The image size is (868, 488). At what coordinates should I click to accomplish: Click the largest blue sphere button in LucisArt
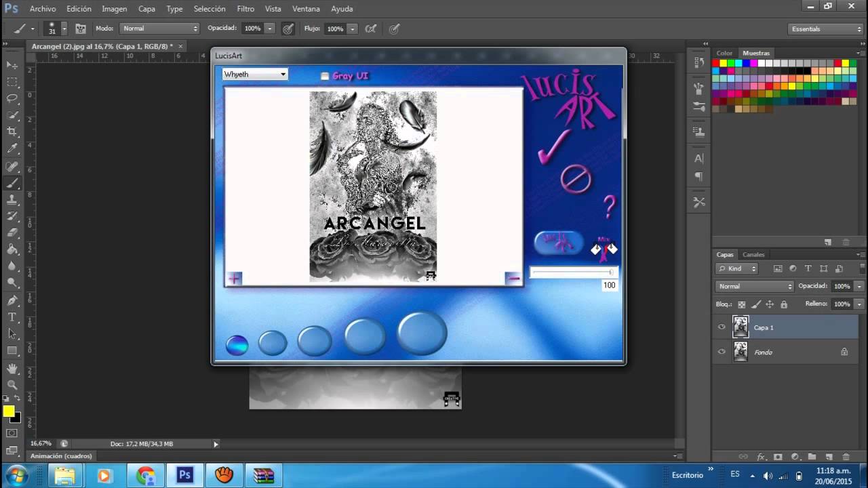pyautogui.click(x=422, y=333)
